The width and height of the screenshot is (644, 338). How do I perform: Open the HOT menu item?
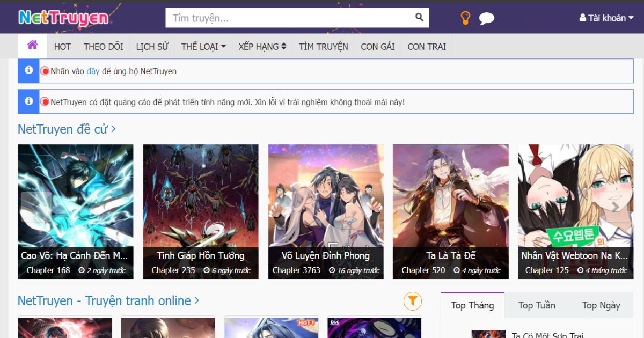62,47
